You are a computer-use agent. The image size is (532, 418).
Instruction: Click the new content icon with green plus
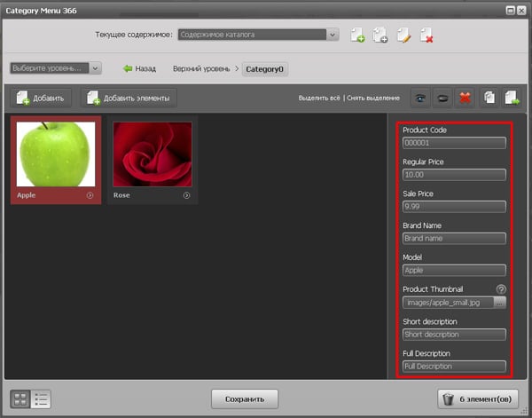click(x=357, y=35)
